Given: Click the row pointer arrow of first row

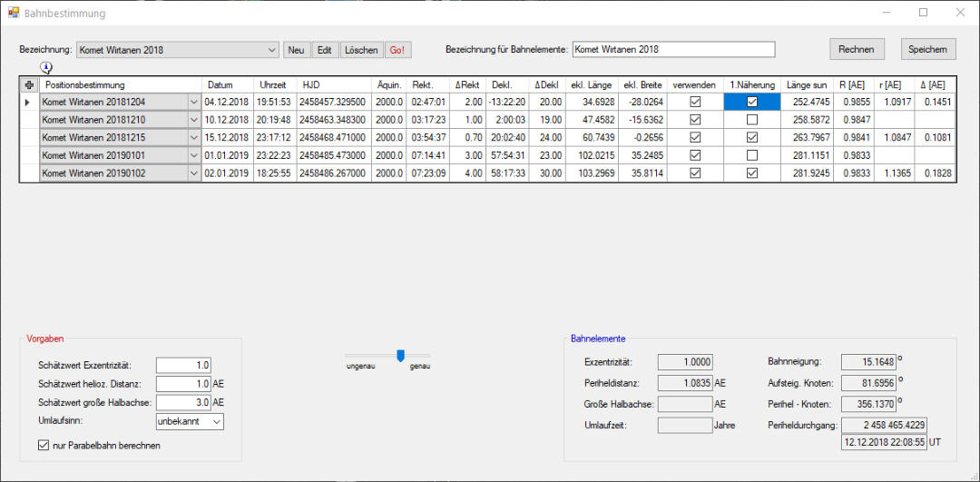Looking at the screenshot, I should pos(27,103).
